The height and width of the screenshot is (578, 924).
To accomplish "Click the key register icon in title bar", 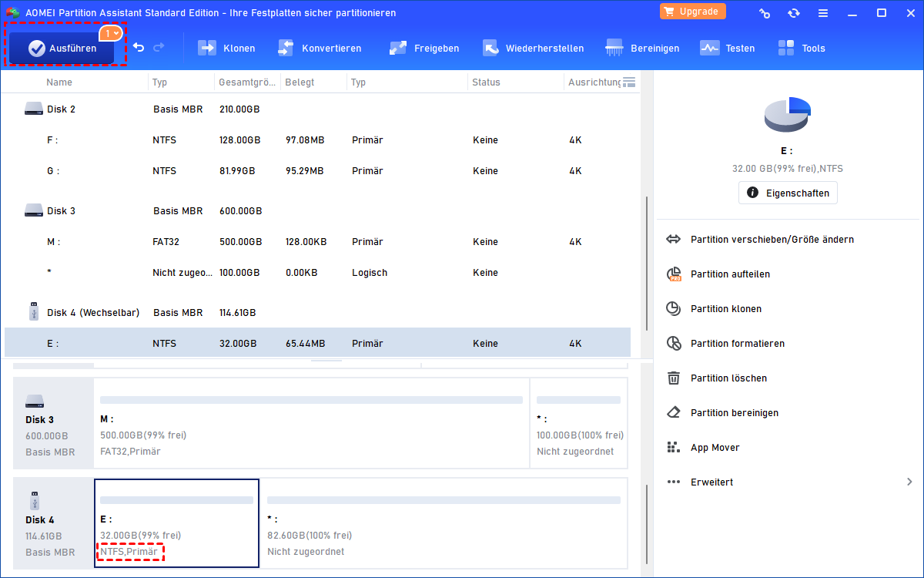I will [x=765, y=13].
